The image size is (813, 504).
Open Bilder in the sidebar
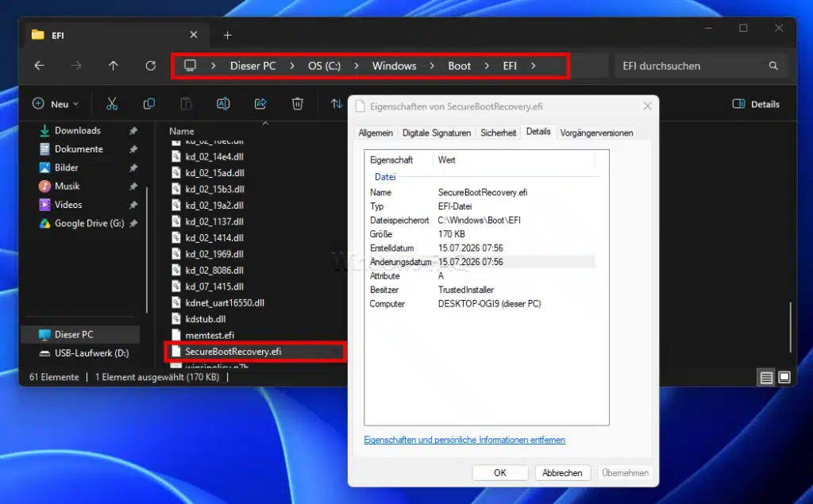pos(67,167)
